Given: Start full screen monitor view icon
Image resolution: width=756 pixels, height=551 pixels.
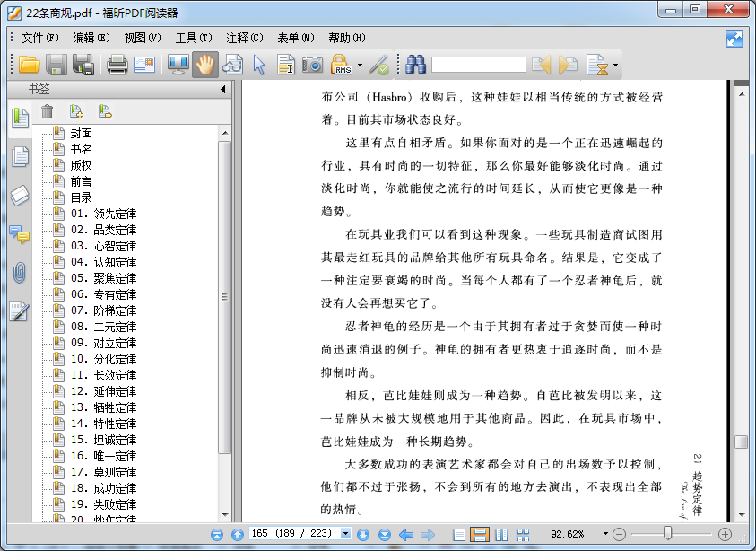Looking at the screenshot, I should coord(178,65).
